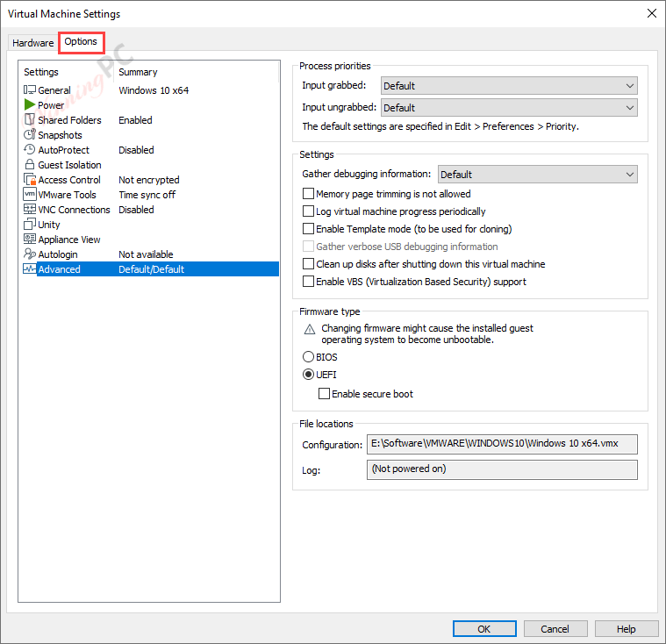Click the firmware warning triangle icon
Screen dimensions: 666x644
(x=310, y=329)
